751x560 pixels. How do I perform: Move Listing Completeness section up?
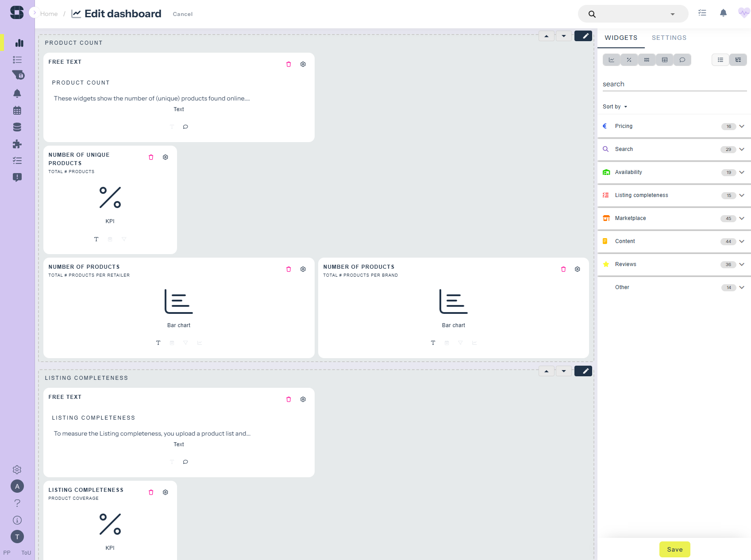pos(547,371)
